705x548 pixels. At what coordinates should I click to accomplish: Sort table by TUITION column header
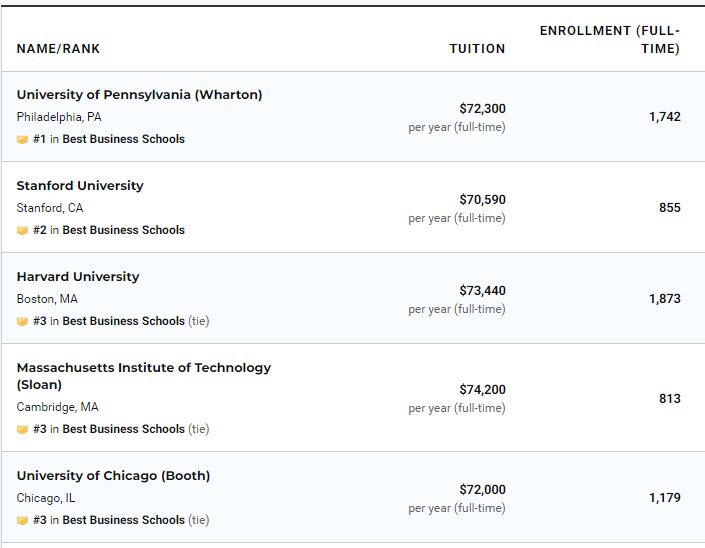(x=477, y=49)
